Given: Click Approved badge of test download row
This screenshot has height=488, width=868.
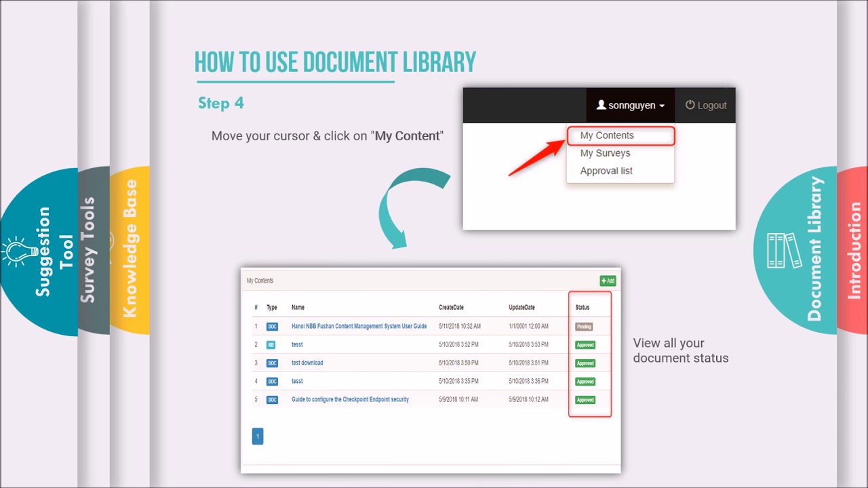Looking at the screenshot, I should pos(585,363).
